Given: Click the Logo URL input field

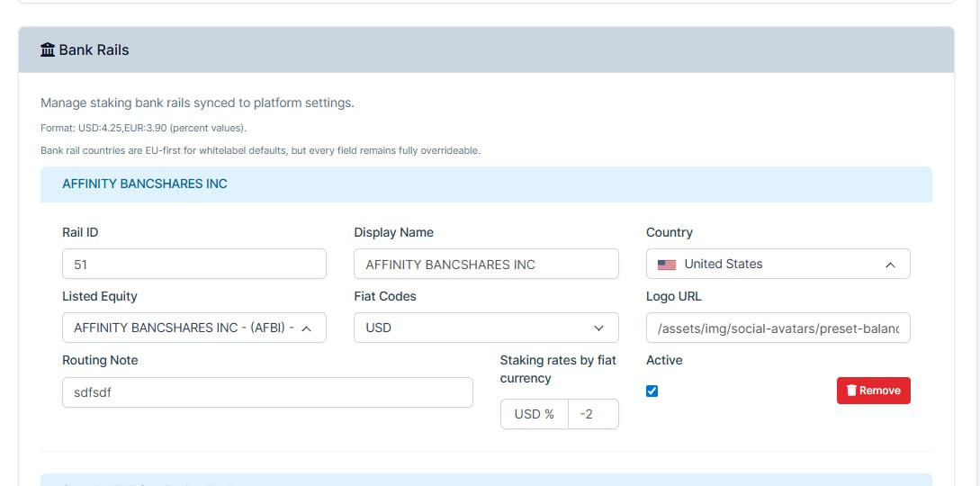Looking at the screenshot, I should click(778, 328).
